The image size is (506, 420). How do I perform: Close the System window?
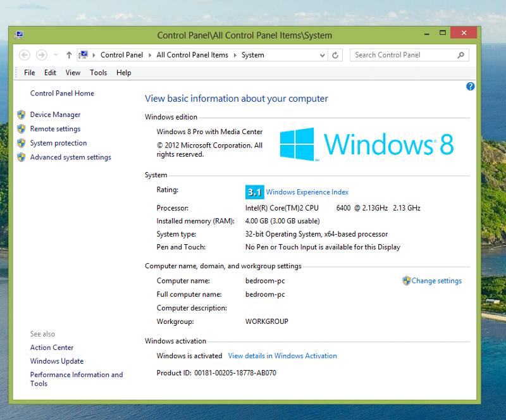464,33
